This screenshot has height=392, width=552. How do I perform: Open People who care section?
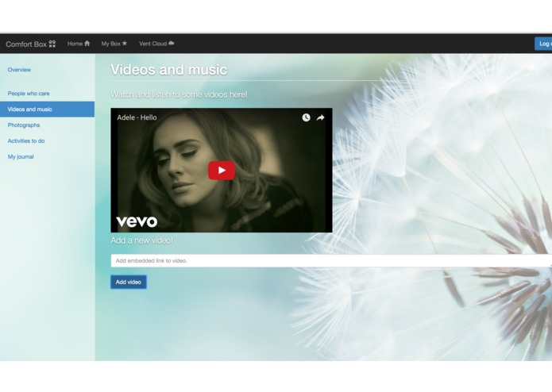click(29, 94)
